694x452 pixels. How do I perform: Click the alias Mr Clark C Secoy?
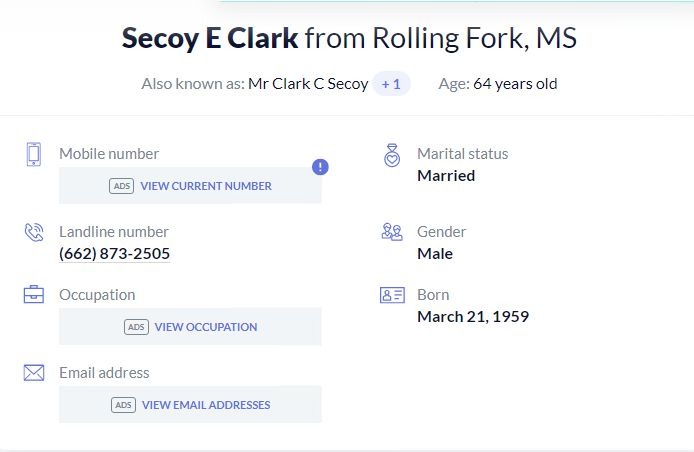(308, 84)
